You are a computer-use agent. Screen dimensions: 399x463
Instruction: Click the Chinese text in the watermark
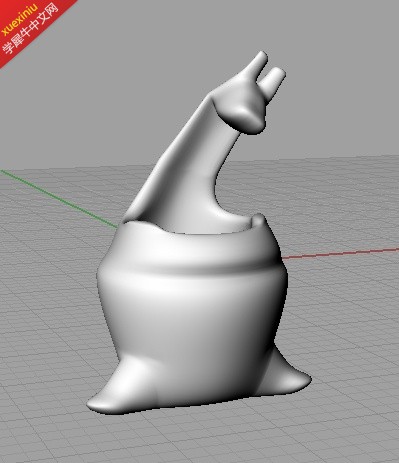click(x=31, y=29)
